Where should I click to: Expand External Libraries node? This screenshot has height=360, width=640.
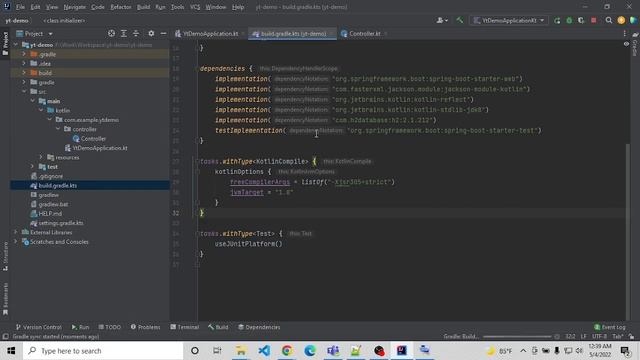[16, 232]
